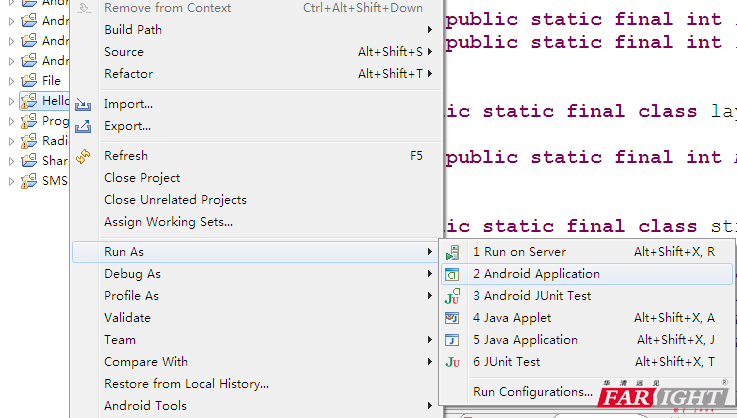The image size is (737, 418).
Task: Click the SMS project folder icon
Action: coord(29,181)
